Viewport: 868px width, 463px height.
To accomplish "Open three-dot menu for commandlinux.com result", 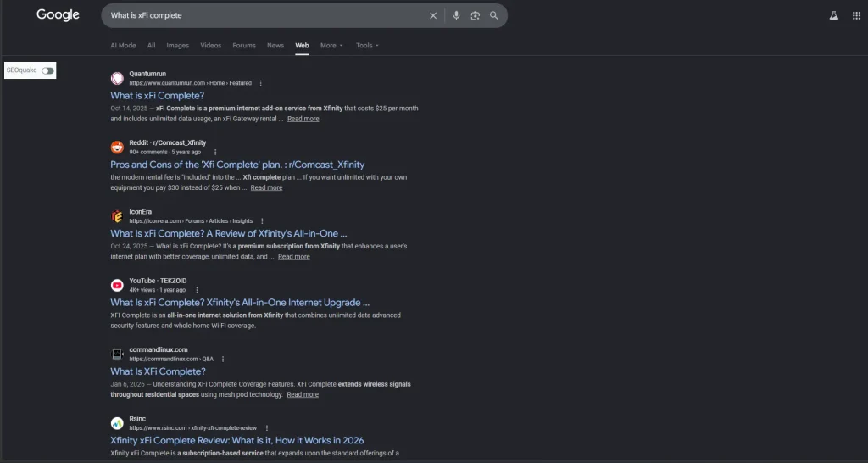I will 223,359.
